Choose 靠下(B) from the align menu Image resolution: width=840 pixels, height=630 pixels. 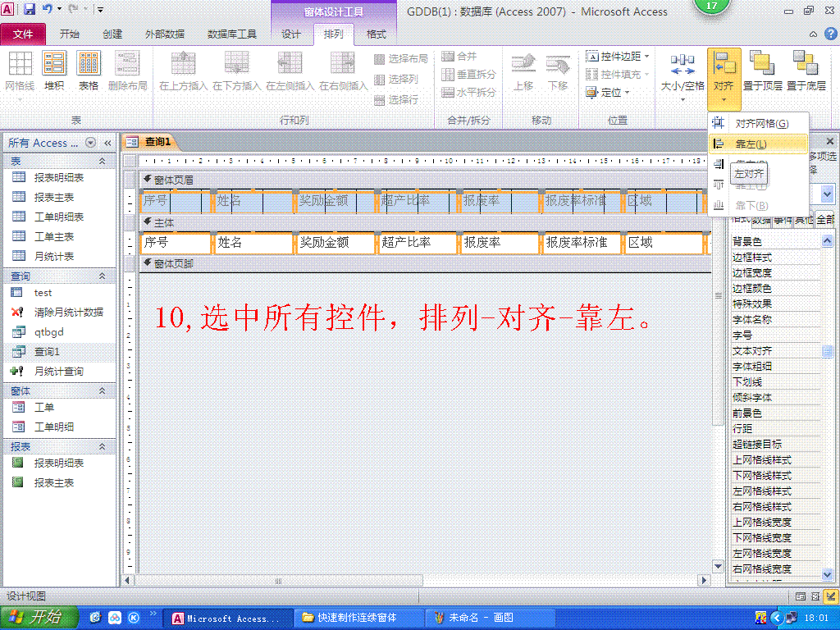(758, 205)
